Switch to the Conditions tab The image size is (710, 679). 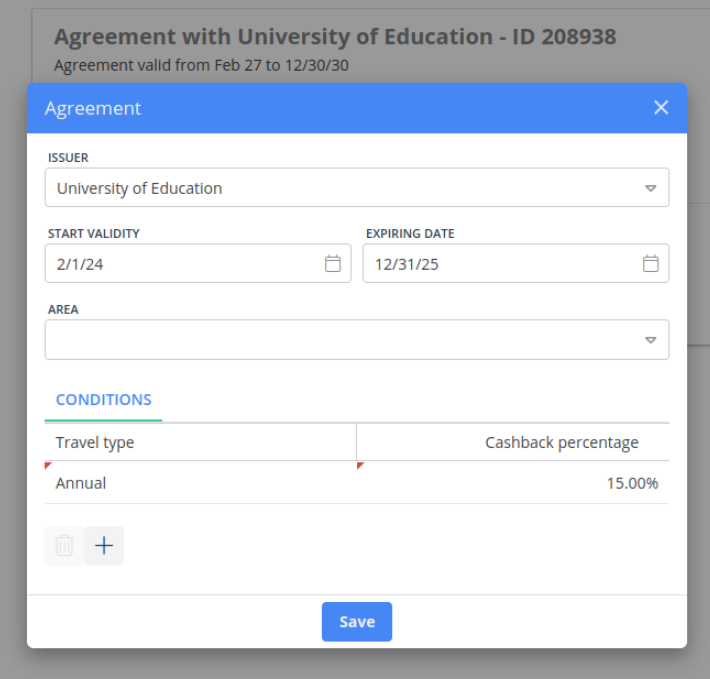(x=104, y=400)
